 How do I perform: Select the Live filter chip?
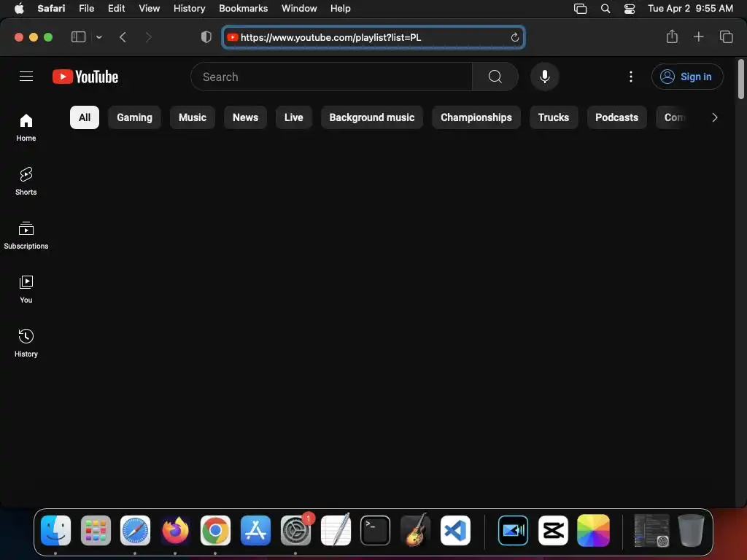293,117
